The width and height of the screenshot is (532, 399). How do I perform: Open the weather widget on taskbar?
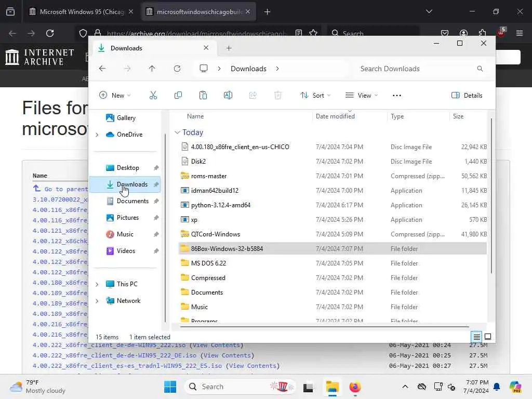(x=37, y=387)
